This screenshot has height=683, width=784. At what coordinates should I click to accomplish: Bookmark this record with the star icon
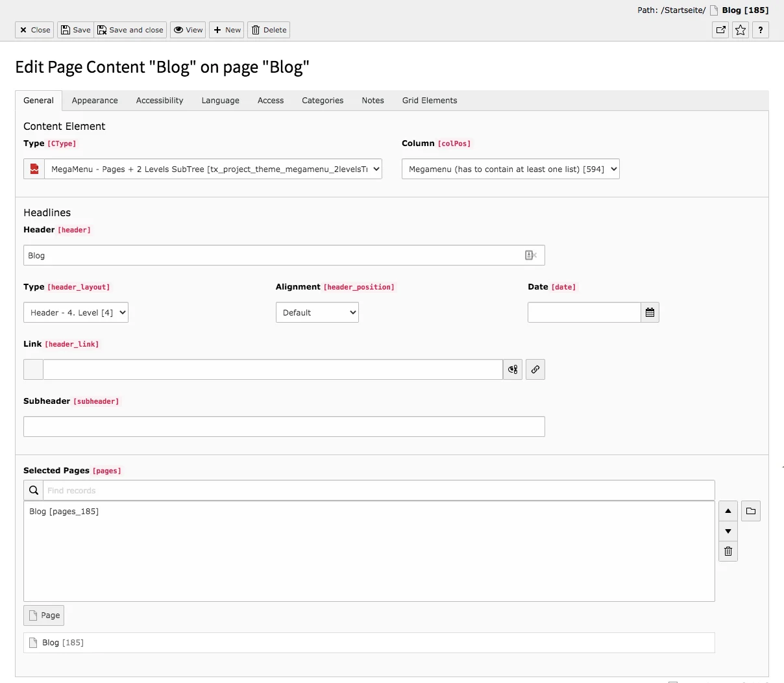point(740,30)
